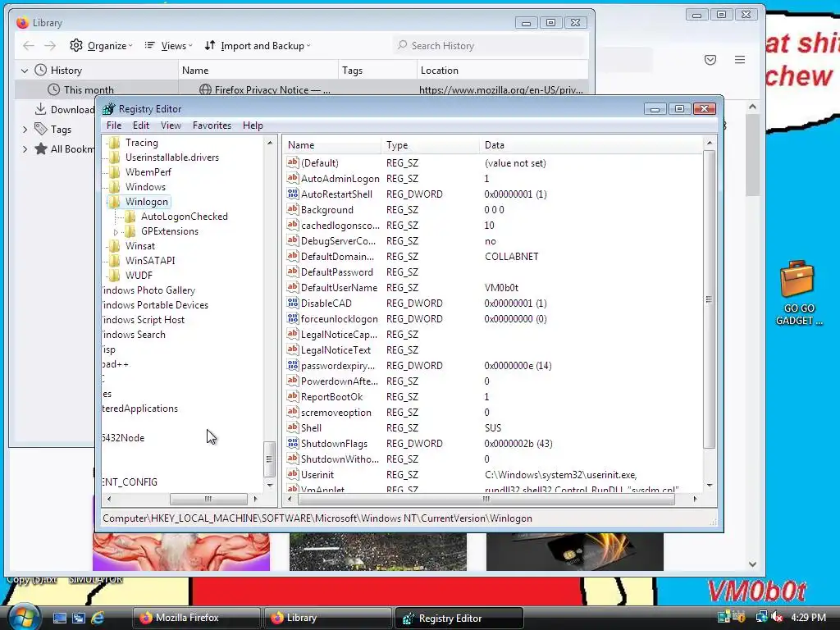Click the Library back arrow button
Screen dimensions: 840x630
coord(29,46)
